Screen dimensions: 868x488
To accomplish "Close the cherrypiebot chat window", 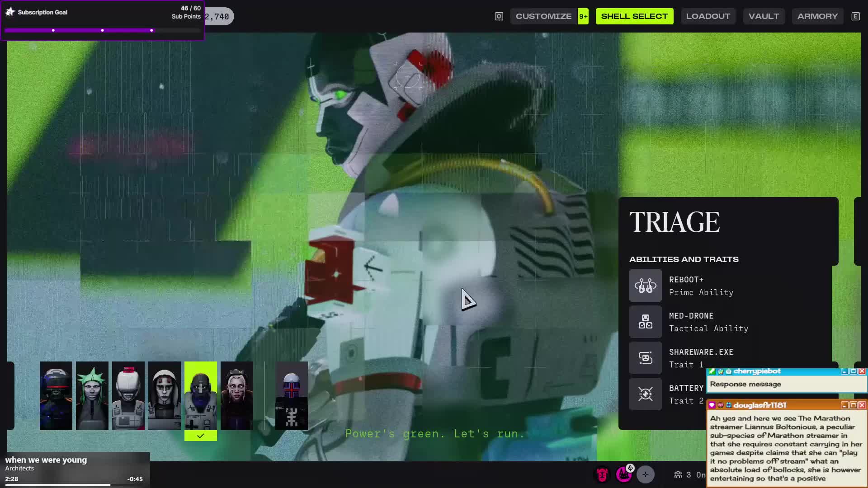I will coord(862,371).
